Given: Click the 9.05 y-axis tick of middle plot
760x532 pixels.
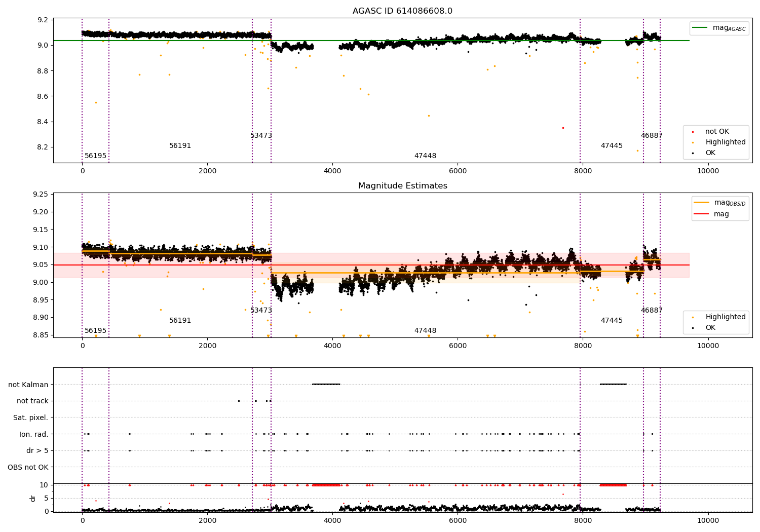Looking at the screenshot, I should coord(41,265).
